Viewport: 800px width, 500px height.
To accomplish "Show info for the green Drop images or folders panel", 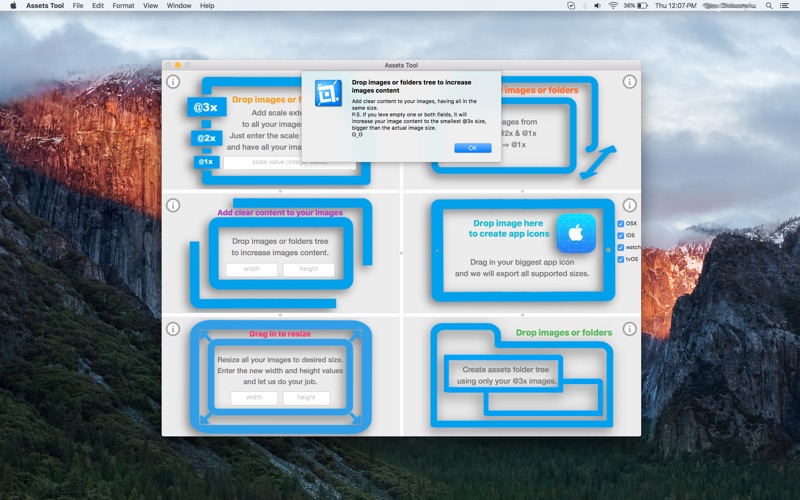I will tap(630, 329).
